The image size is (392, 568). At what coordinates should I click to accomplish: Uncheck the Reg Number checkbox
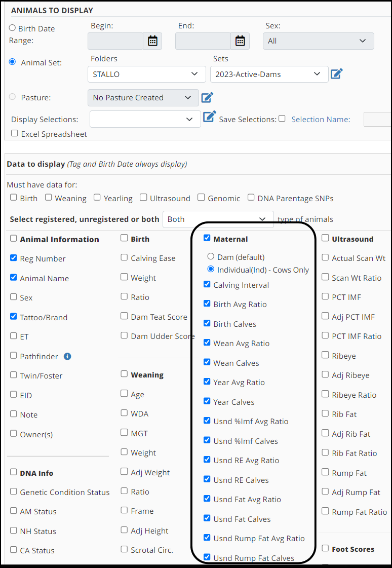click(13, 258)
